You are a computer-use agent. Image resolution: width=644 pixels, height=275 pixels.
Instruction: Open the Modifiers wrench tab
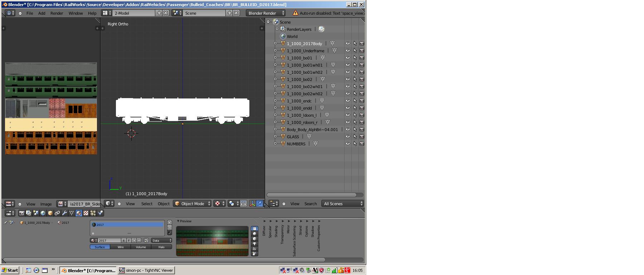[x=64, y=213]
